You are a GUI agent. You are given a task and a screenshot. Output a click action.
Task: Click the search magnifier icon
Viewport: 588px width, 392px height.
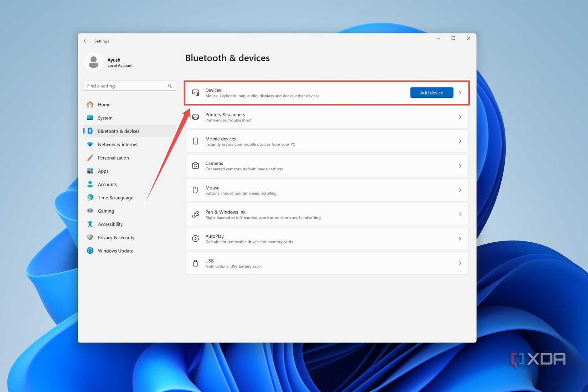(x=170, y=86)
